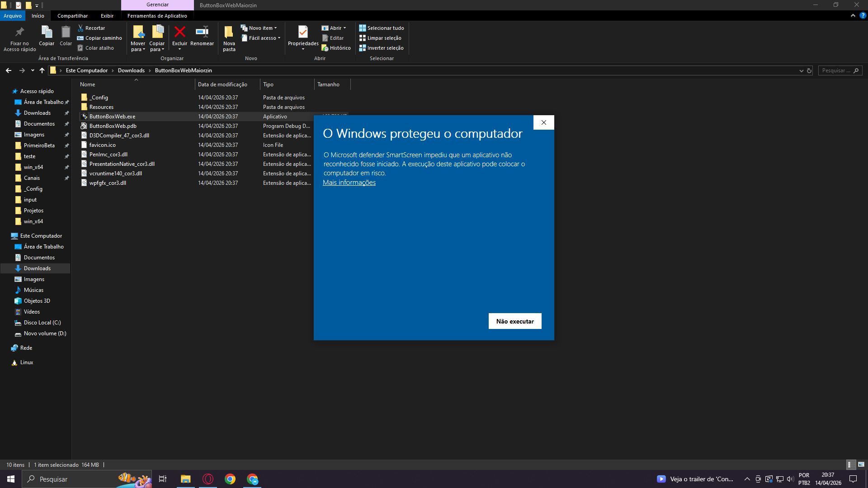The width and height of the screenshot is (868, 488).
Task: Click Inverter seleção
Action: coord(382,48)
